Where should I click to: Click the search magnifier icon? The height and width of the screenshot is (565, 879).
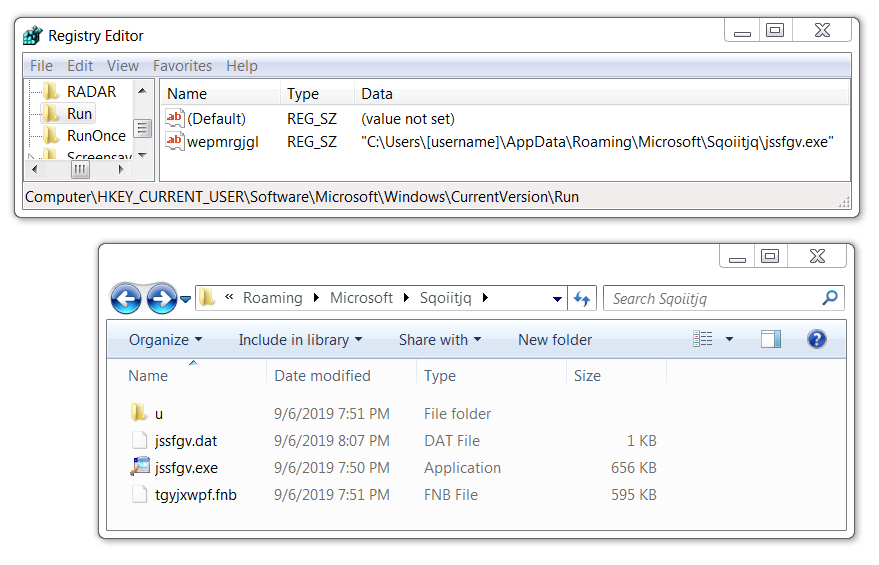(830, 298)
